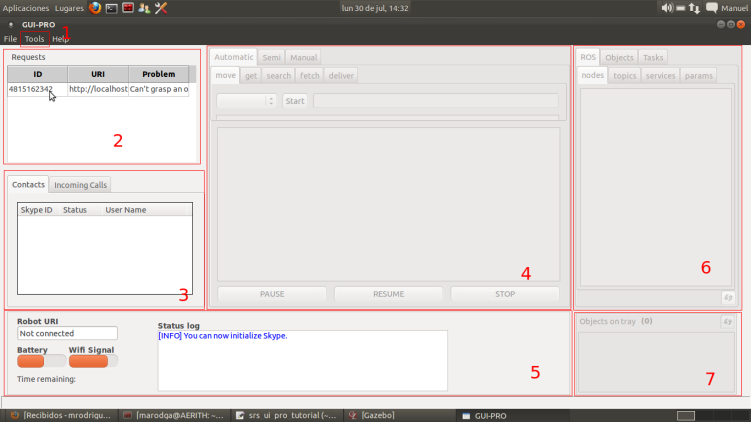
Task: Click the chat bubble icon beside Manuel
Action: click(x=712, y=7)
